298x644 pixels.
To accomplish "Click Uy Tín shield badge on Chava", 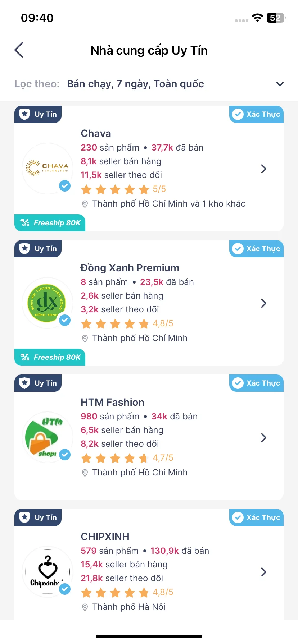I will point(38,114).
